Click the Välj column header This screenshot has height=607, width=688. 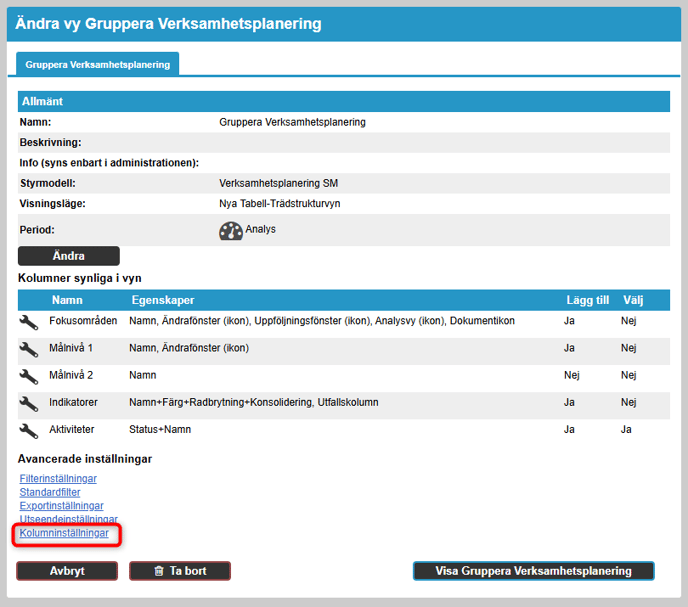(x=633, y=300)
